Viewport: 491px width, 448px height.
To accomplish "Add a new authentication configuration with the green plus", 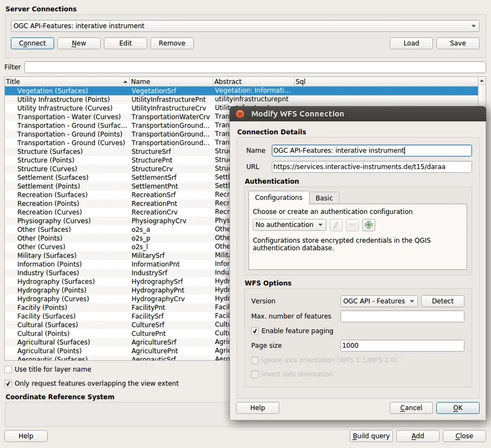I will click(x=368, y=225).
